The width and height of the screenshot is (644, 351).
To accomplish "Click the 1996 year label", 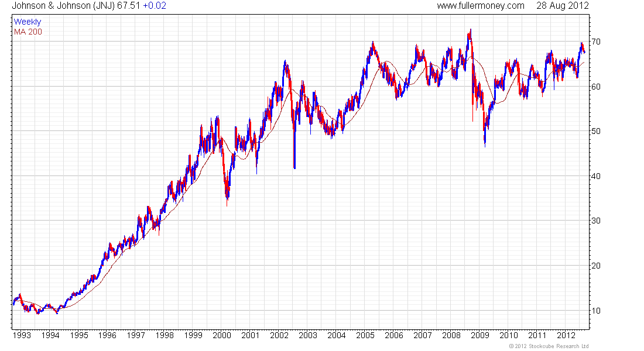I will (107, 335).
